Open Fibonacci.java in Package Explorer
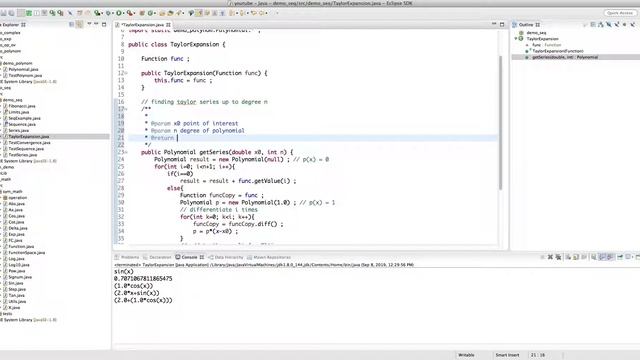640x360 pixels. 22,106
